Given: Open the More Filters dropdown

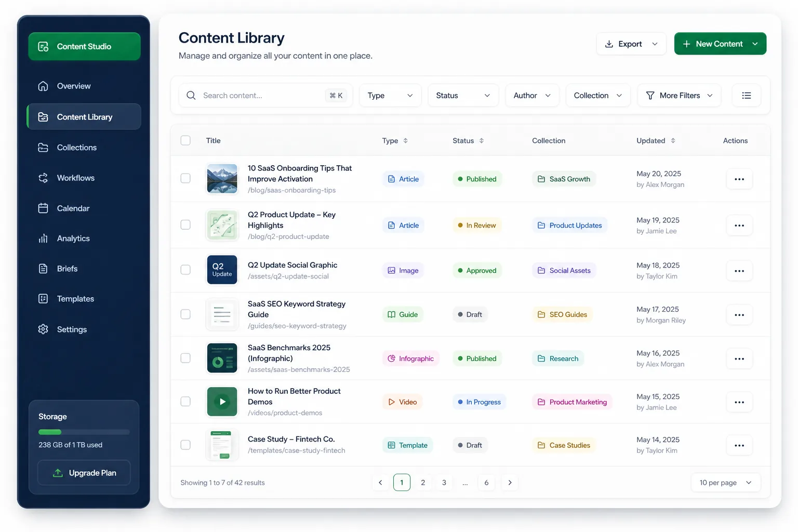Looking at the screenshot, I should (679, 96).
